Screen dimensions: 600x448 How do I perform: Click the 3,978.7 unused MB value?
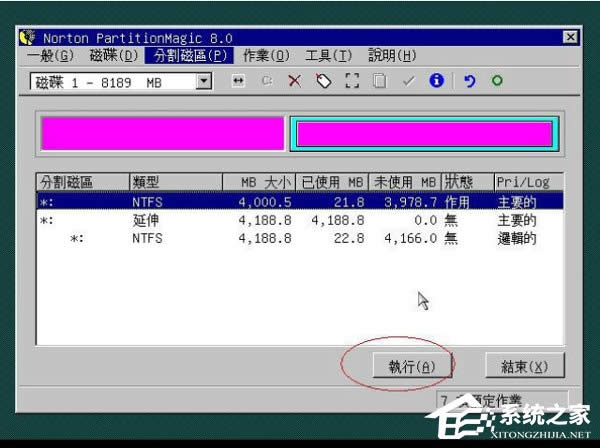pyautogui.click(x=411, y=202)
